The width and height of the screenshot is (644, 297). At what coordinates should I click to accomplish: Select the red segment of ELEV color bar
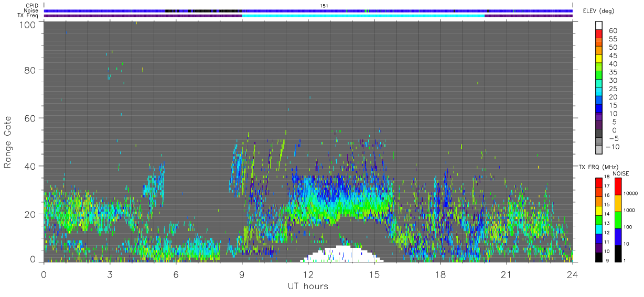[x=599, y=34]
